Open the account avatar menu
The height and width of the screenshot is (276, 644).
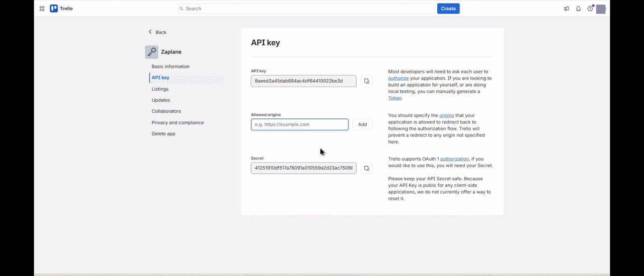point(601,9)
